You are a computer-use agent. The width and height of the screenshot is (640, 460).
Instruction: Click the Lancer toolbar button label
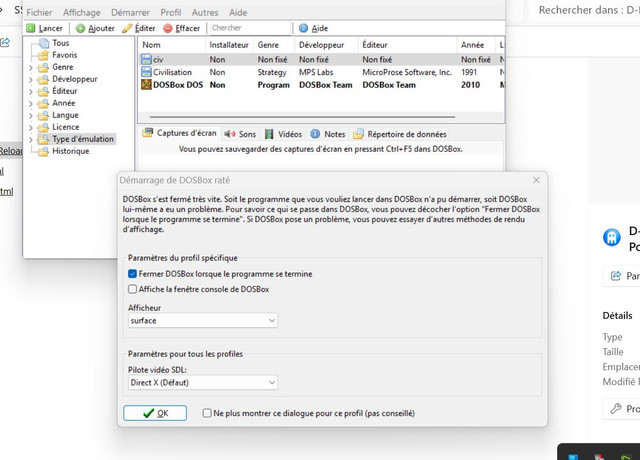click(51, 28)
